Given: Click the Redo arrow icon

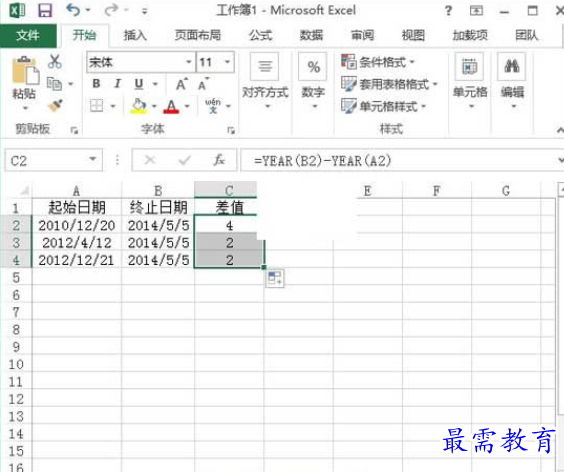Looking at the screenshot, I should [x=111, y=10].
